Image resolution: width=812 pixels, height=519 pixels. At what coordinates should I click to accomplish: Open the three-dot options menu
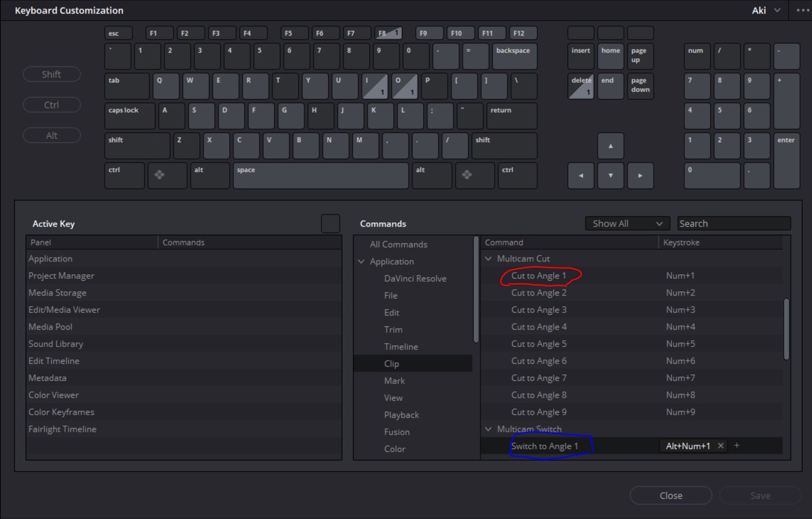click(803, 10)
